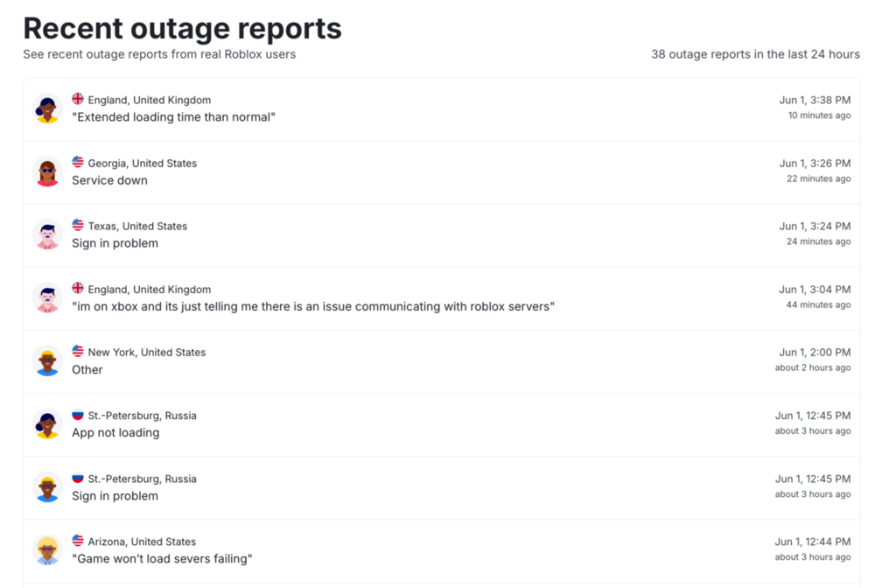
Task: Click the Jun 1, 3:24 PM timestamp
Action: (x=815, y=226)
